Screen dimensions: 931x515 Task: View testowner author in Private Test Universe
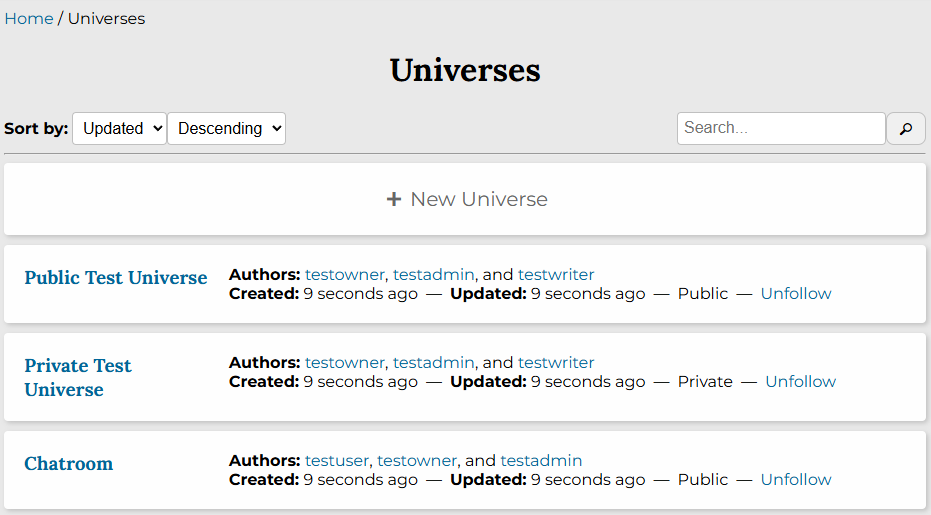345,363
